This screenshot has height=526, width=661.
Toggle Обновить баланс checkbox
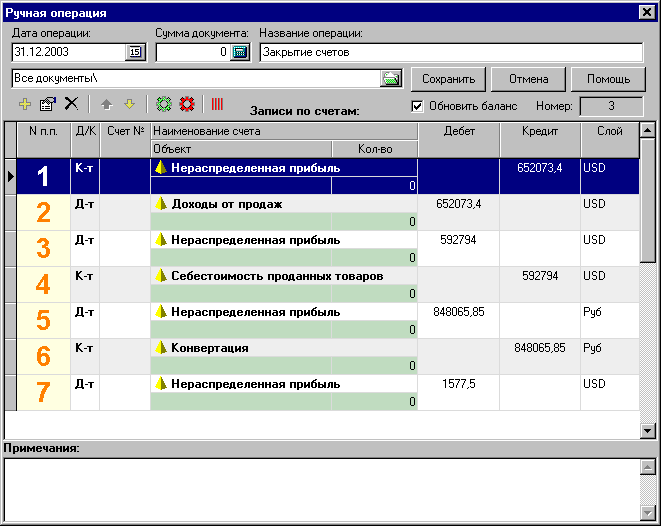[416, 106]
